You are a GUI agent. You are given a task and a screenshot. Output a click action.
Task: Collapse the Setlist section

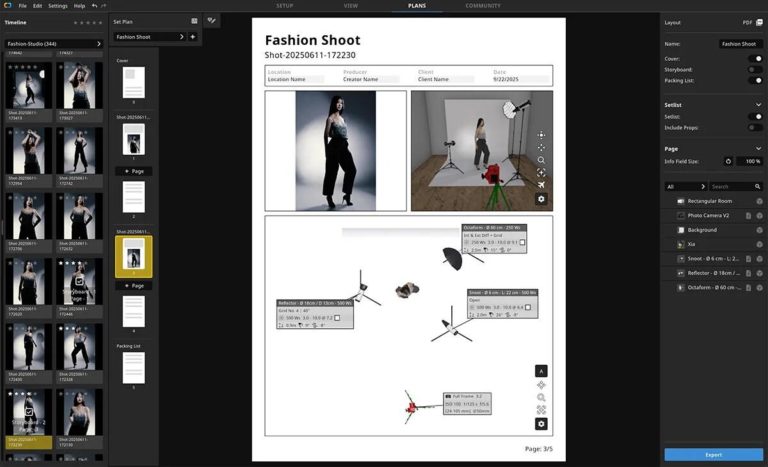click(x=758, y=105)
